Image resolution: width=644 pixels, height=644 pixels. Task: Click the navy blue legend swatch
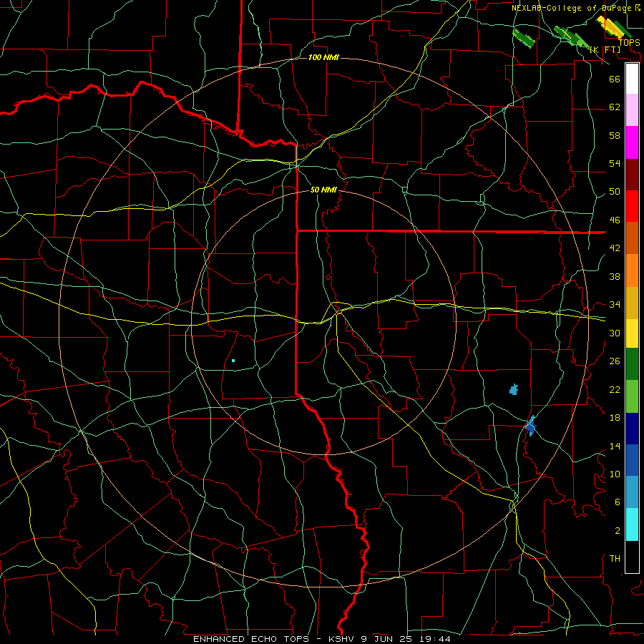[632, 429]
